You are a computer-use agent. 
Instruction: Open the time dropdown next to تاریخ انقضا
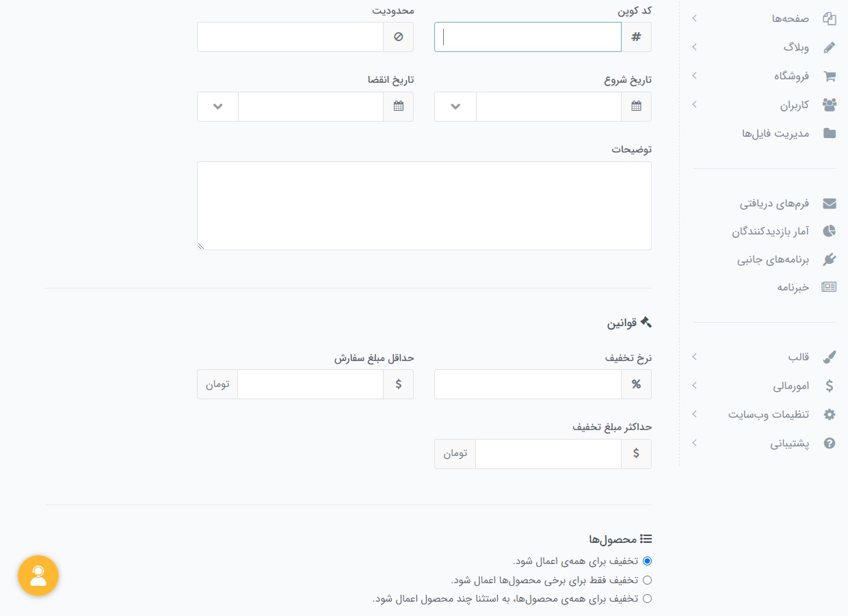coord(217,106)
